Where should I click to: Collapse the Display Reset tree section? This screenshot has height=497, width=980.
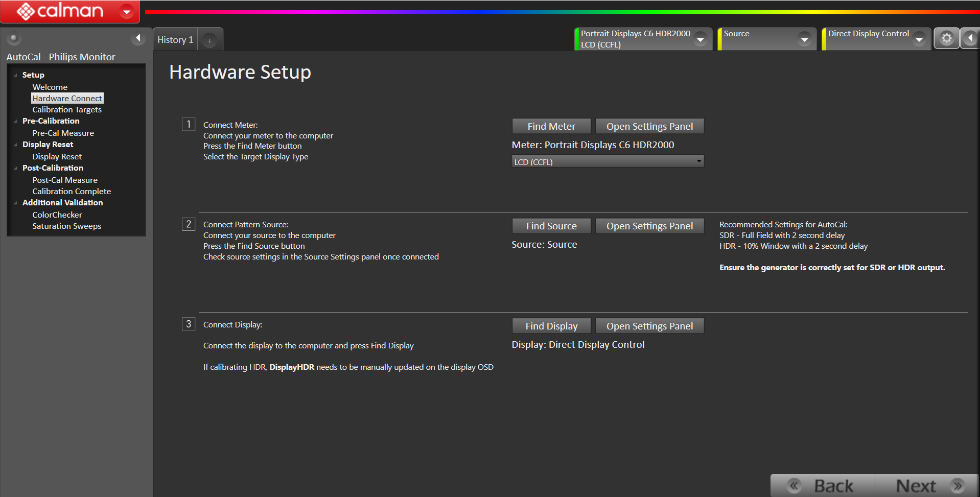click(x=16, y=145)
